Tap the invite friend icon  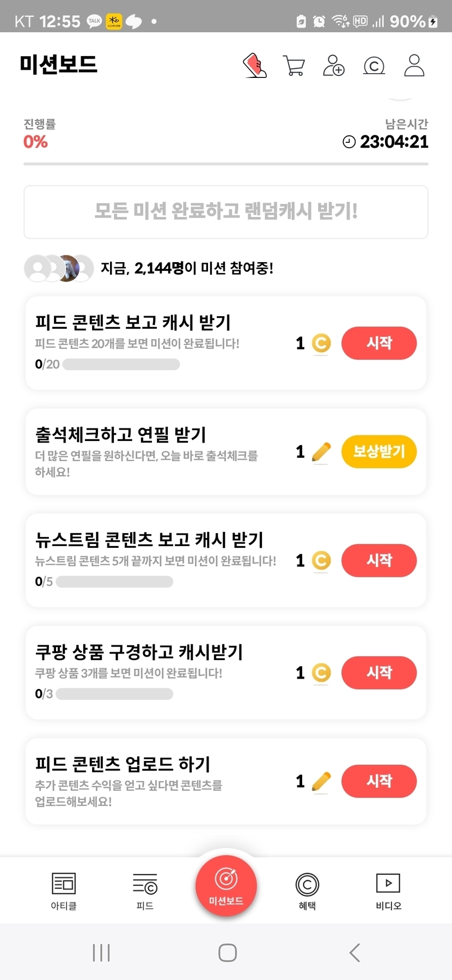pyautogui.click(x=334, y=65)
